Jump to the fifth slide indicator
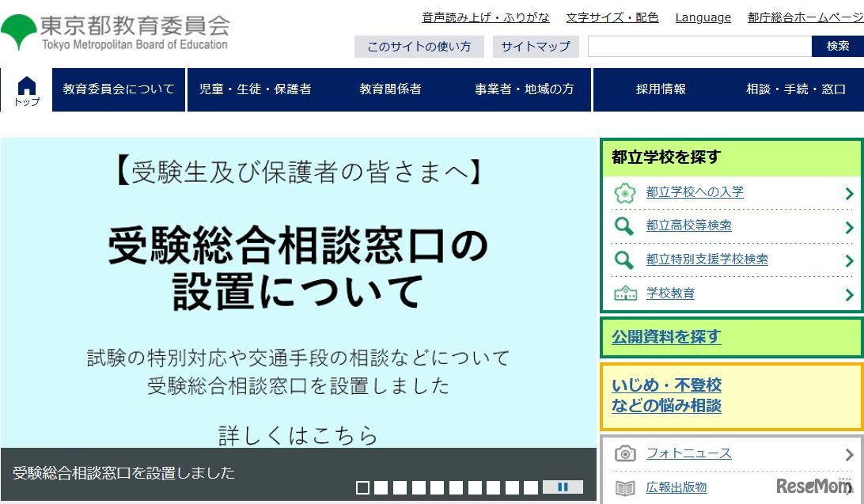This screenshot has height=504, width=864. [x=438, y=487]
